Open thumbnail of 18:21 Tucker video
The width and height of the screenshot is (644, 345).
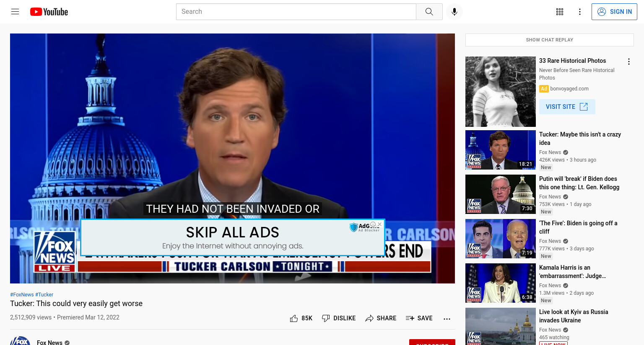501,150
